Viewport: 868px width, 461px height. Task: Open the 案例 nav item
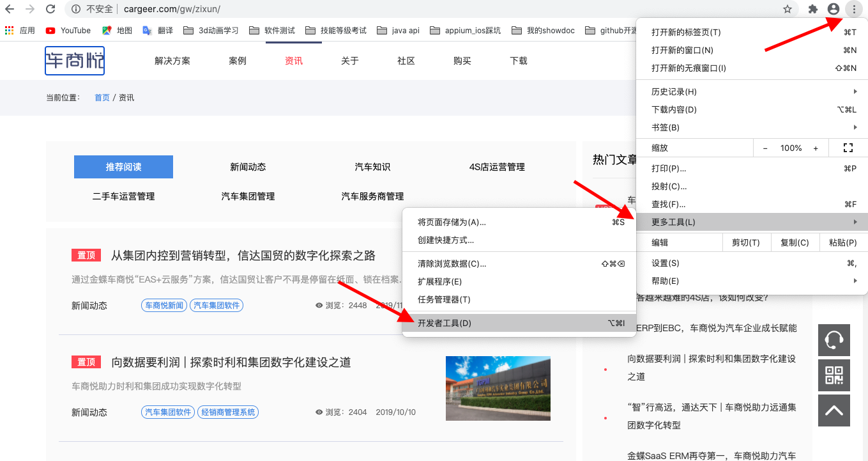tap(238, 61)
